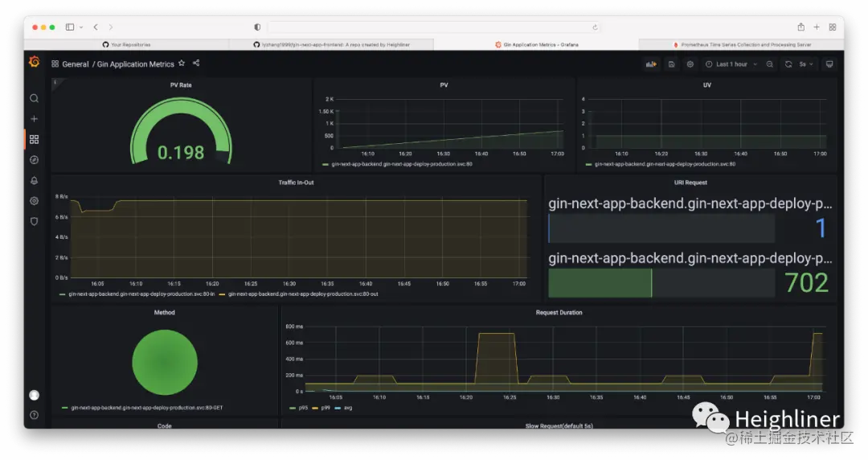Open the Slow Request panel title
The height and width of the screenshot is (460, 868).
(x=559, y=425)
